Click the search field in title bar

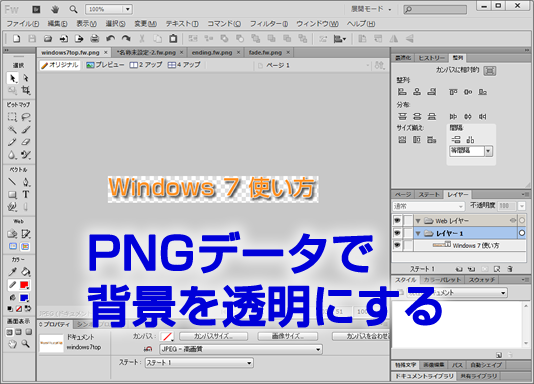pyautogui.click(x=435, y=10)
